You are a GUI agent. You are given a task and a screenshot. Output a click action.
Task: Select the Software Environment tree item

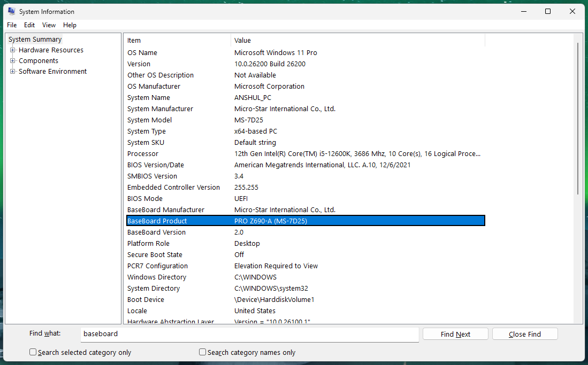(x=52, y=71)
